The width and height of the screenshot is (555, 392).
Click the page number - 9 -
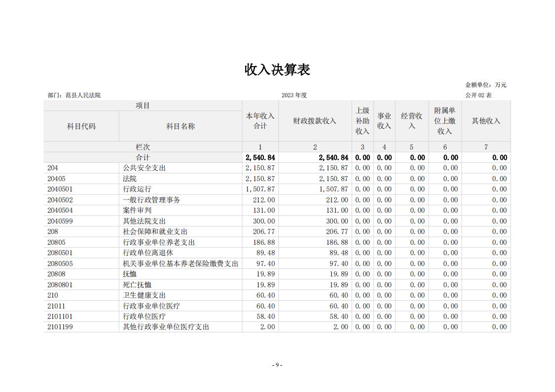[x=277, y=365]
